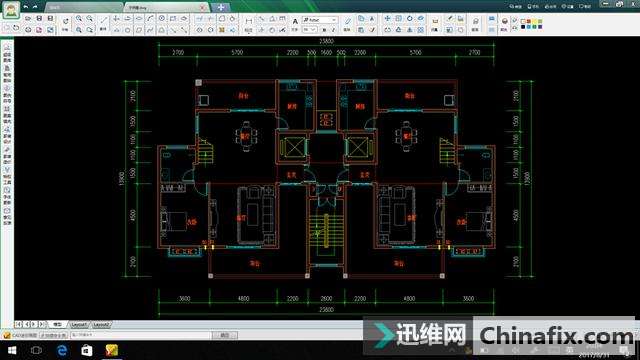640x360 pixels.
Task: Select the blue color swatch
Action: 529,27
